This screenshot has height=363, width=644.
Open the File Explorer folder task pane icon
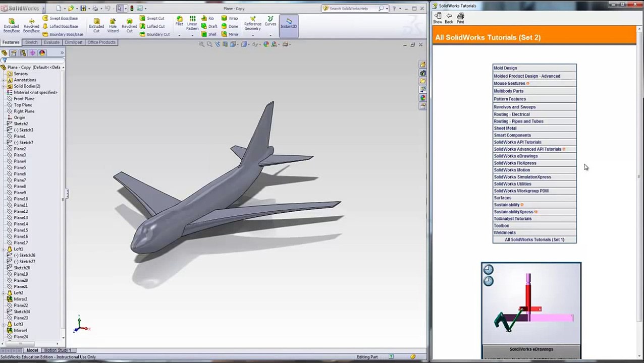click(x=423, y=81)
